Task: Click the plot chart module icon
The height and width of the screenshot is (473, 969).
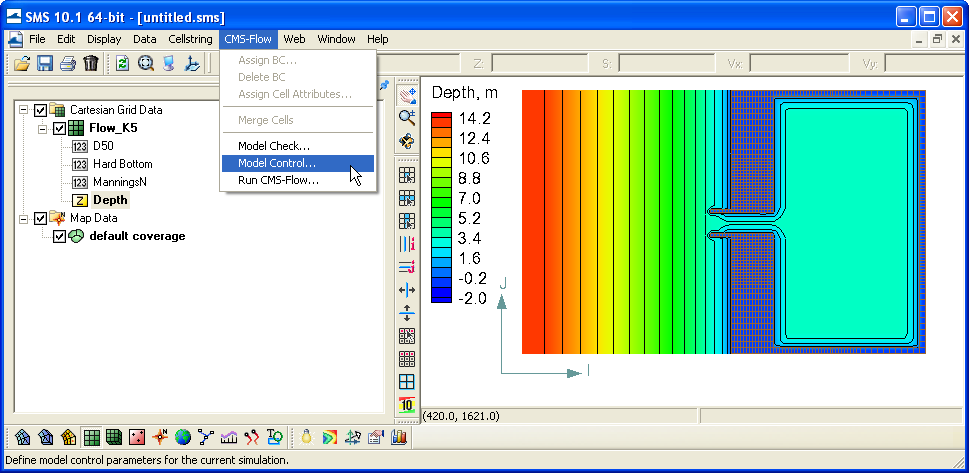Action: coord(229,438)
